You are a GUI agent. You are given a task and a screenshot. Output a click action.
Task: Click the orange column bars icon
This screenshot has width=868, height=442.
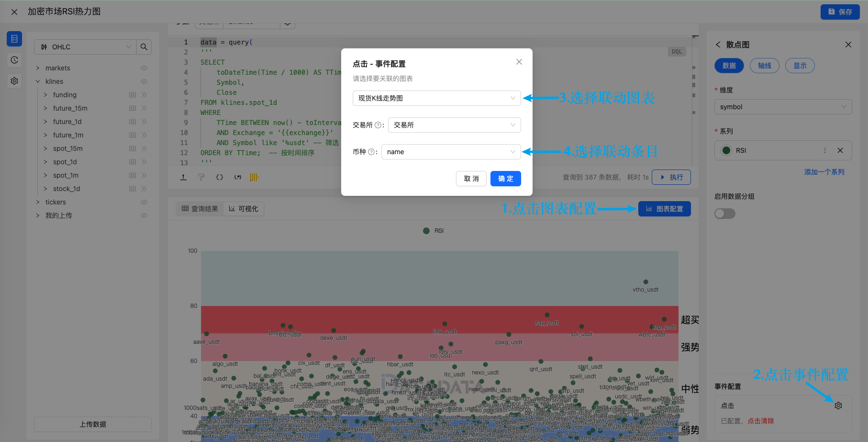(254, 177)
